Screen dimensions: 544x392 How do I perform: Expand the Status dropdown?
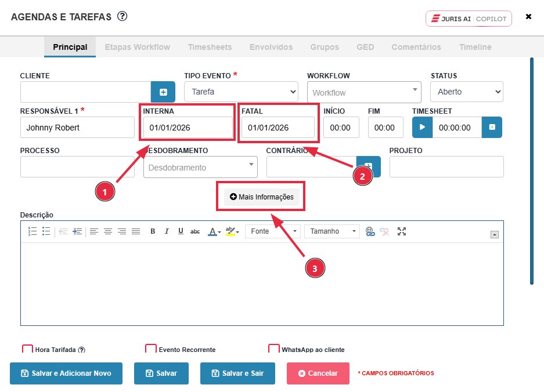[x=466, y=92]
